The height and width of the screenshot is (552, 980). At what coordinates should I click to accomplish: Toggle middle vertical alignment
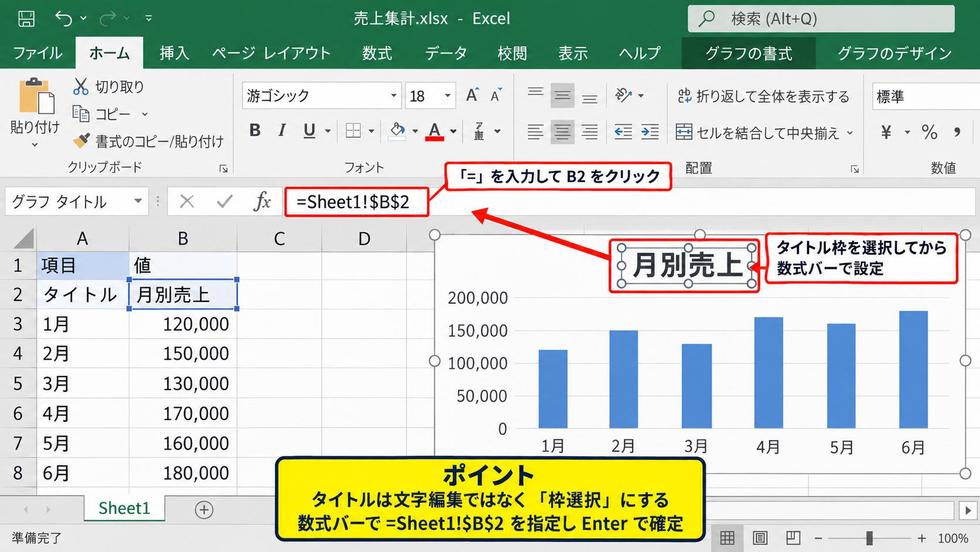pyautogui.click(x=562, y=96)
